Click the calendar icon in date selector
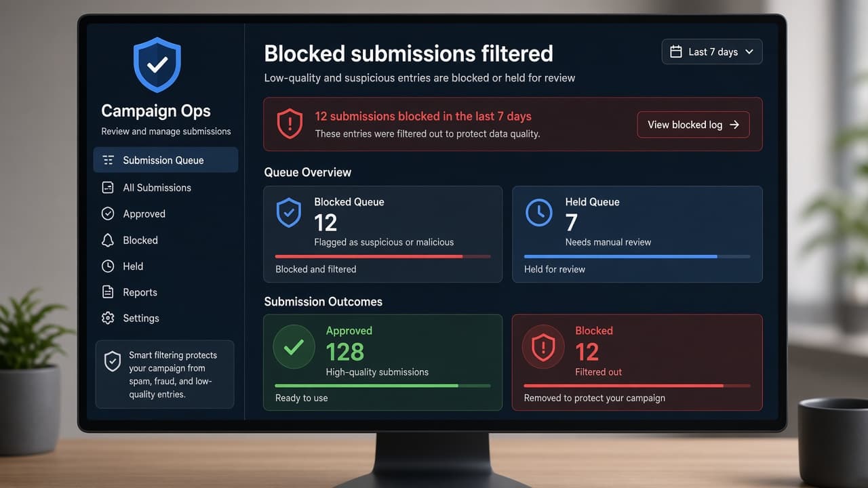The image size is (868, 488). click(676, 52)
